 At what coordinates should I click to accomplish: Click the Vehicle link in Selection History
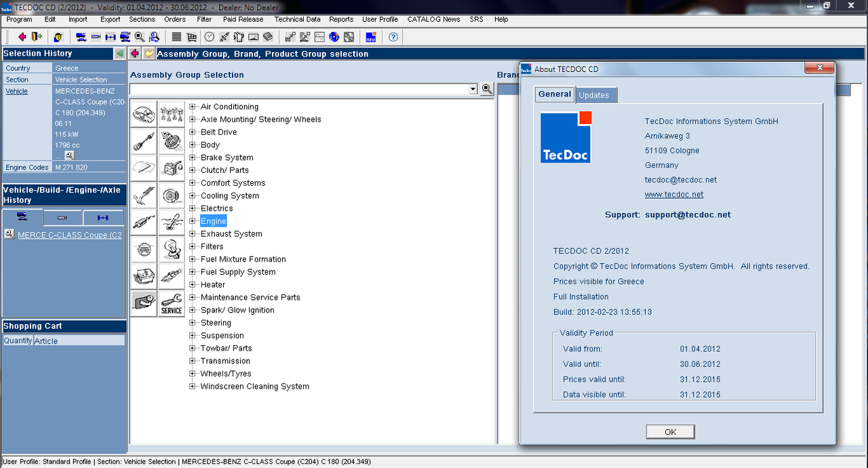point(17,91)
